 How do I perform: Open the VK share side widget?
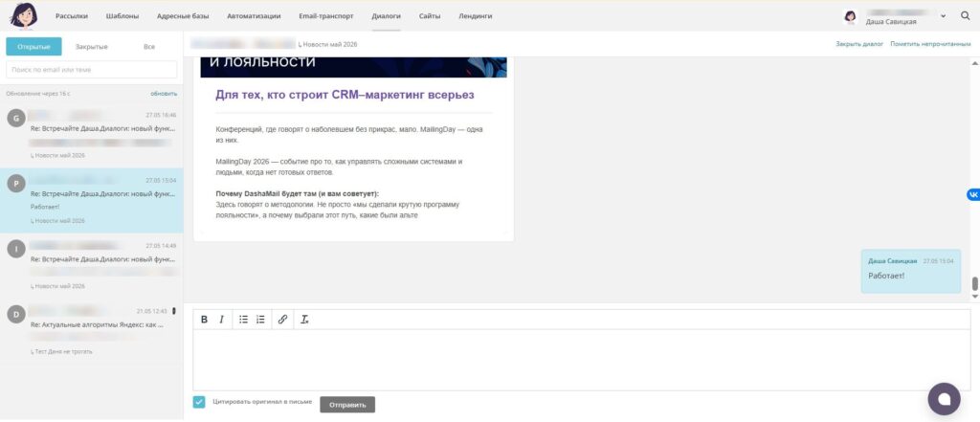(973, 195)
